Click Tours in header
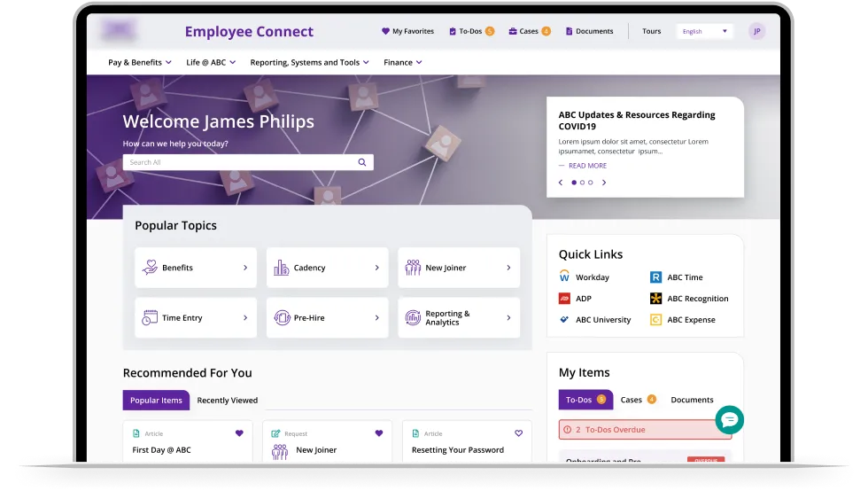The height and width of the screenshot is (491, 868). pyautogui.click(x=652, y=31)
